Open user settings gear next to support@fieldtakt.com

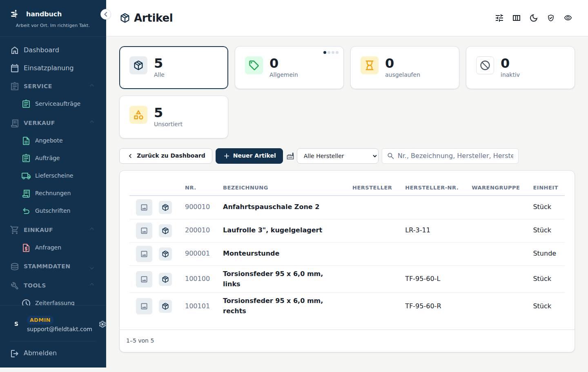pos(102,324)
